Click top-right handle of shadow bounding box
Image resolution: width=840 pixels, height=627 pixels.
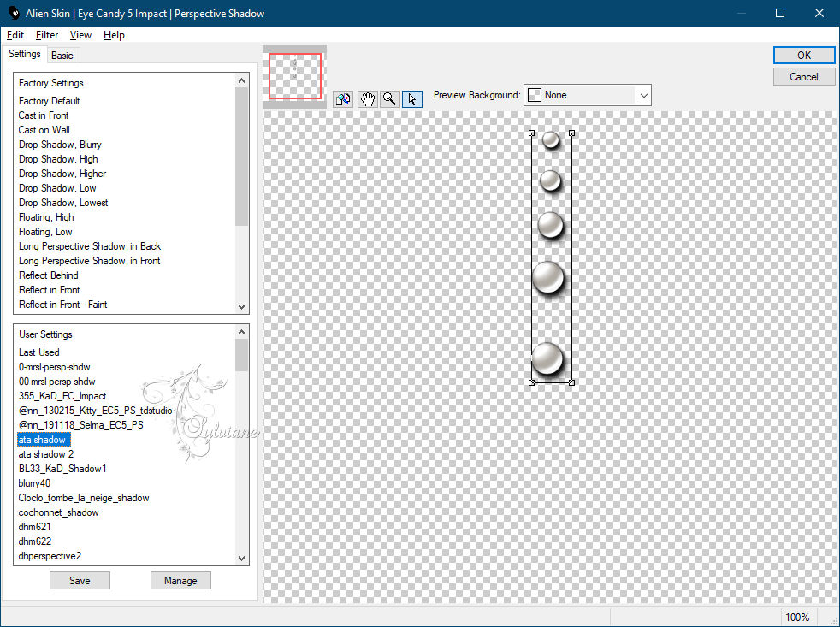point(571,133)
